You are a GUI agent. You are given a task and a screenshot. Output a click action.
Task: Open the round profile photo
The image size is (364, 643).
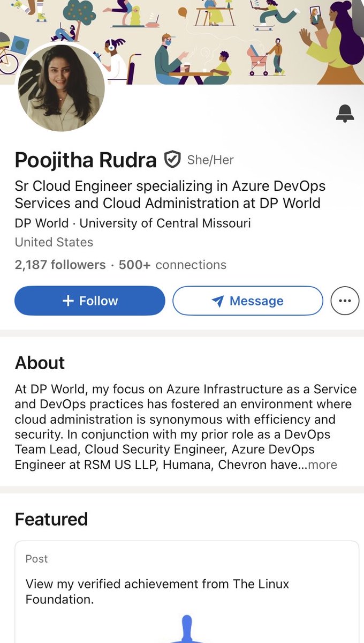pos(61,87)
